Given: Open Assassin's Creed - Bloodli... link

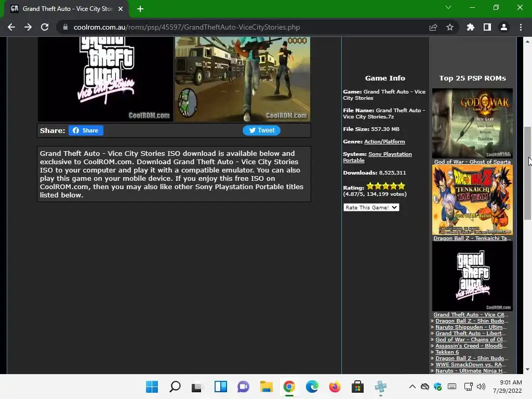Looking at the screenshot, I should (471, 345).
